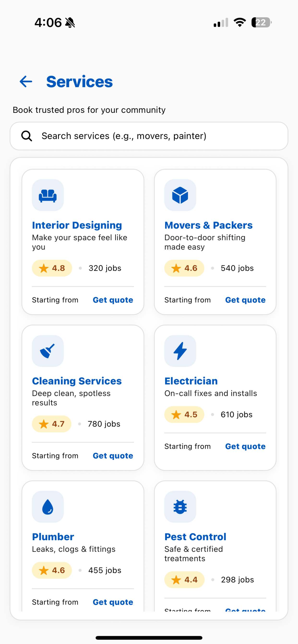Tap the Electrician 4.5 rating badge
This screenshot has height=644, width=298.
click(184, 414)
